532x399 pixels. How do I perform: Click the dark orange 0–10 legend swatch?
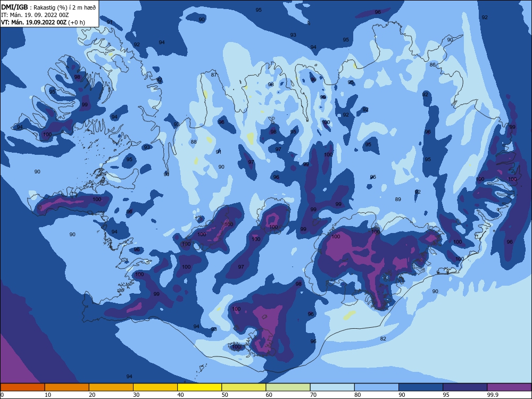pyautogui.click(x=22, y=387)
